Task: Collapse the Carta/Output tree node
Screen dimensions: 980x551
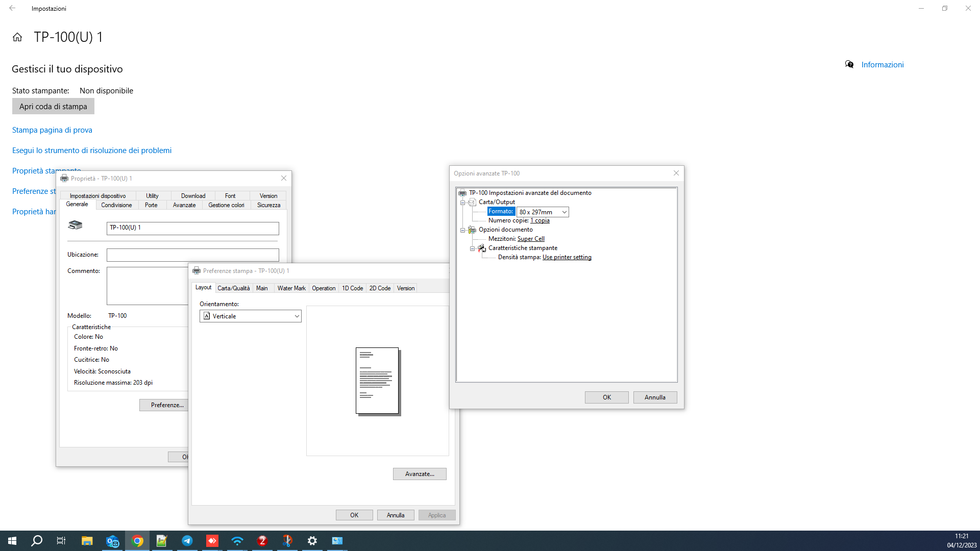Action: pos(462,203)
